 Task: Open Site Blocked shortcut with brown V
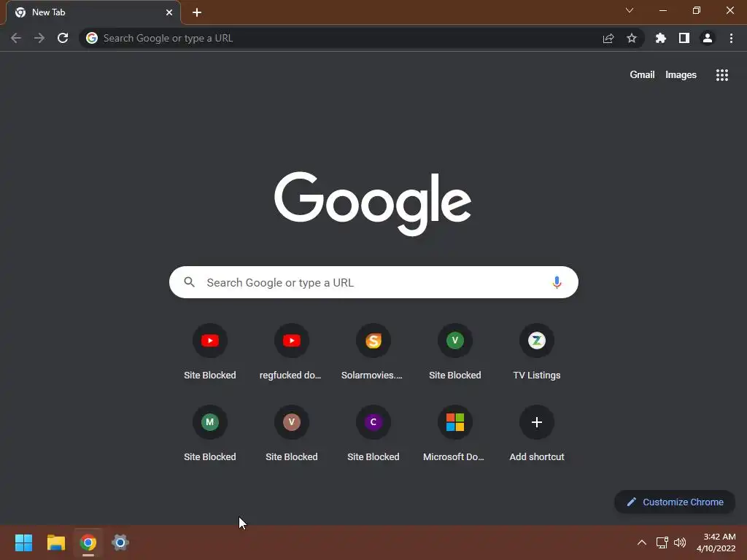pyautogui.click(x=291, y=434)
